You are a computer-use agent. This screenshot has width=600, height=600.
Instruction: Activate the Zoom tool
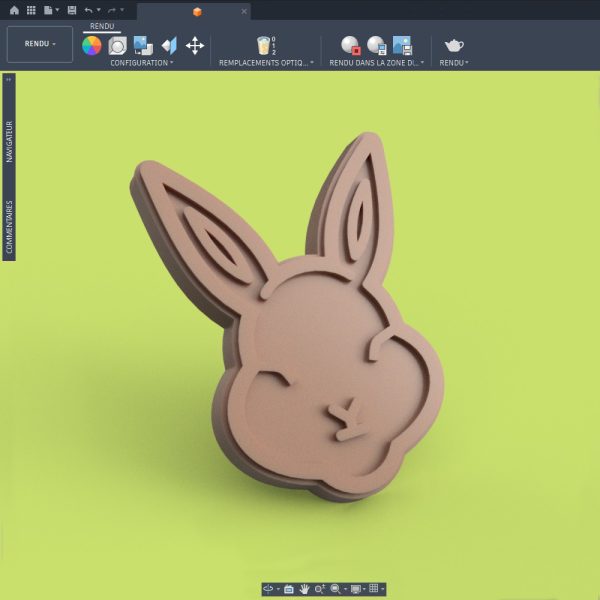[x=320, y=589]
